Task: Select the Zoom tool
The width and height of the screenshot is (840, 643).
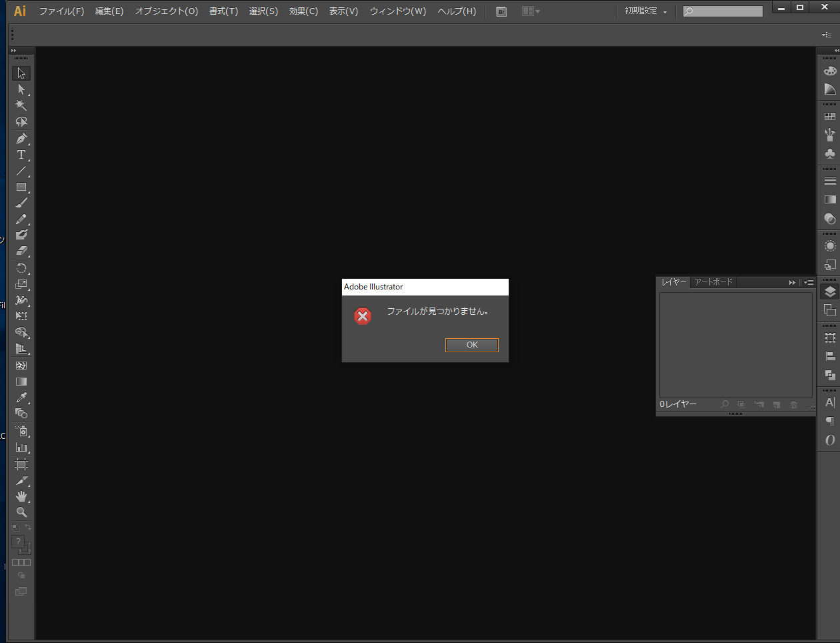Action: coord(21,512)
